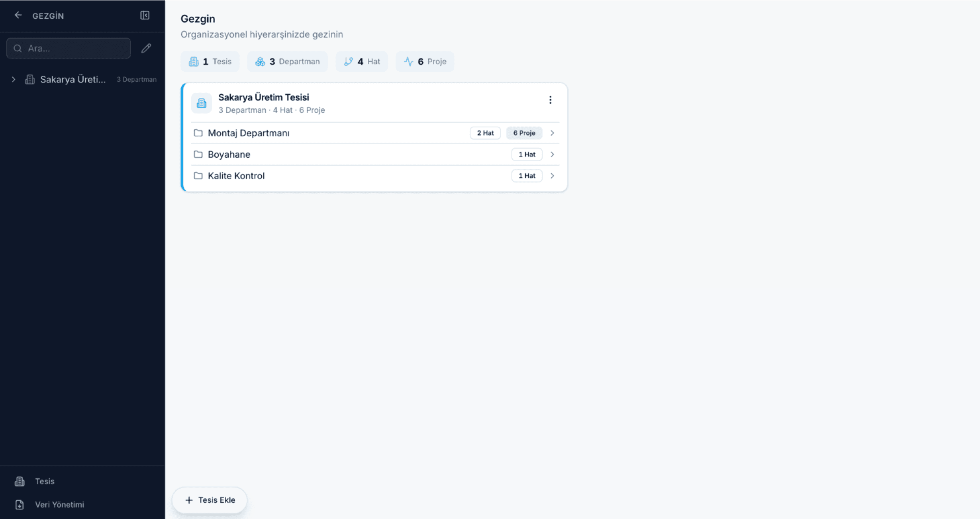980x519 pixels.
Task: Click '3 Departman · 4 Hat · 6 Proje' subtitle
Action: click(x=272, y=110)
